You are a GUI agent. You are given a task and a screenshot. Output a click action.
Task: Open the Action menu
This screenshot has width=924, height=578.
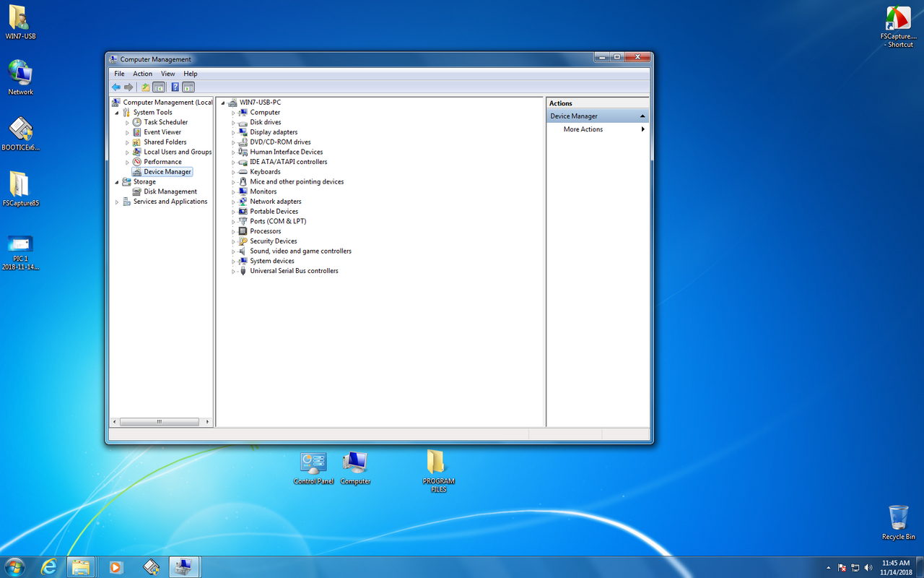click(x=142, y=74)
